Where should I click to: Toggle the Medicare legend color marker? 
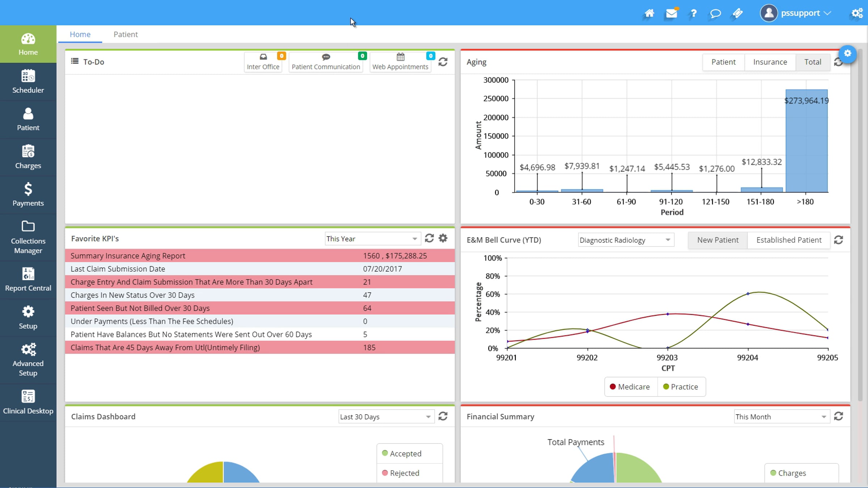click(x=613, y=386)
